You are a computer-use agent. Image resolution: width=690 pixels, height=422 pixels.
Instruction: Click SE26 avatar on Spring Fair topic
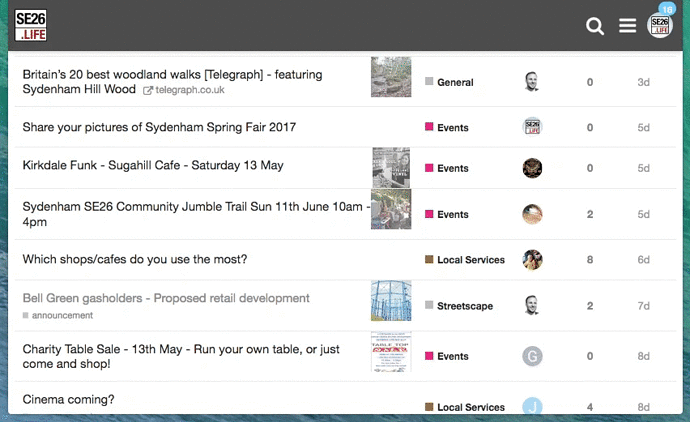coord(532,127)
